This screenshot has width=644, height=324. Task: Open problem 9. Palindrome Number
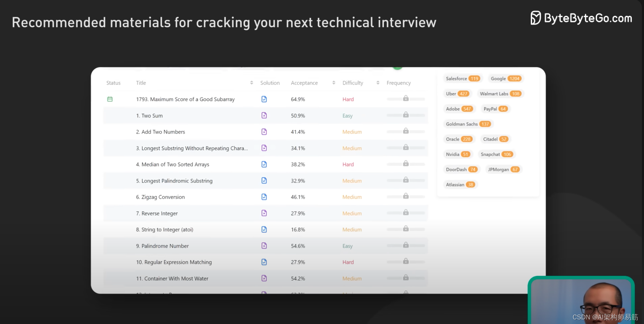click(x=163, y=246)
